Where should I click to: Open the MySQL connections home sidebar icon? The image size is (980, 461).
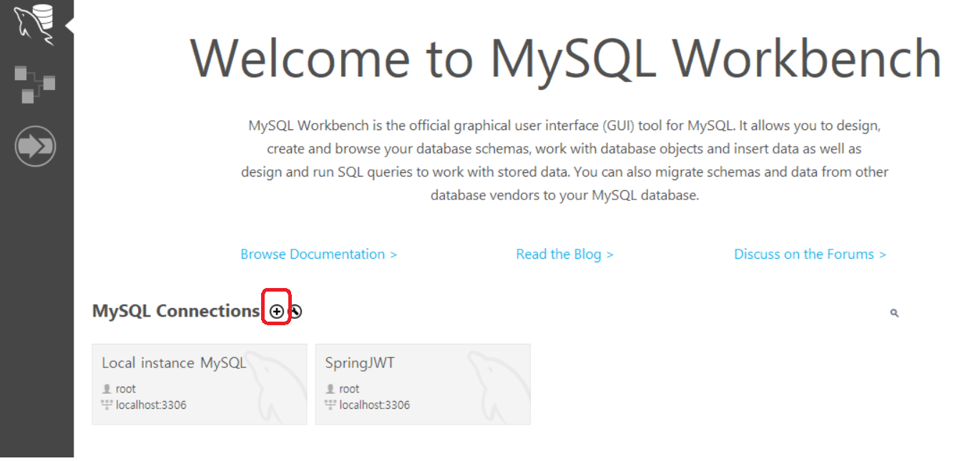(x=35, y=24)
